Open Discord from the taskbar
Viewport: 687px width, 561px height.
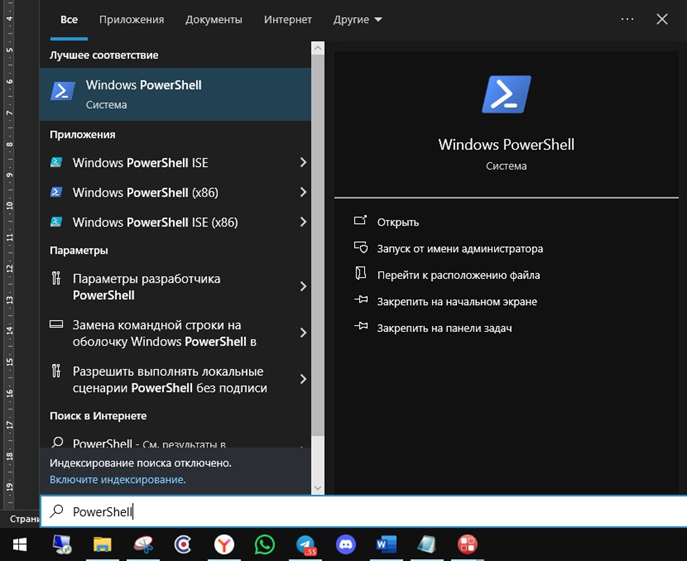(346, 545)
